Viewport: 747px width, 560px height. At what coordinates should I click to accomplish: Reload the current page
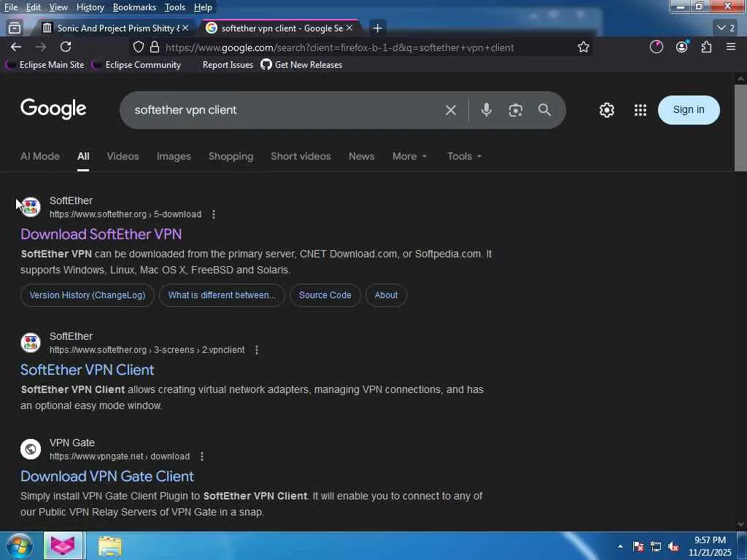[x=66, y=47]
